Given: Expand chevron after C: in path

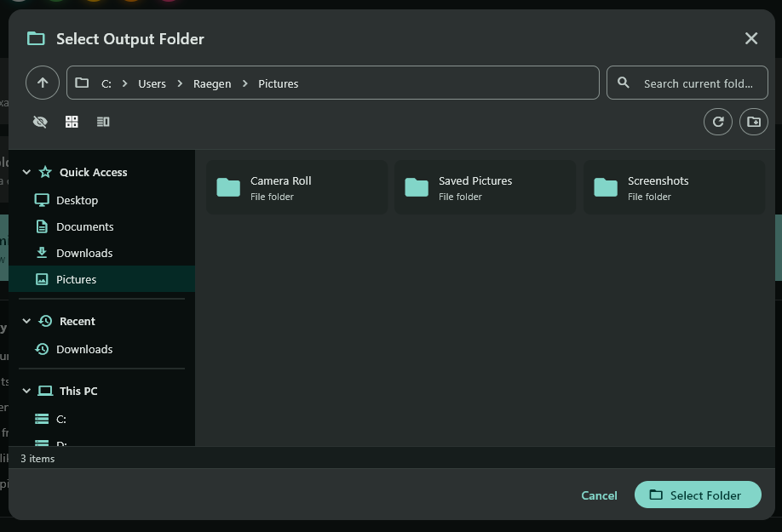Looking at the screenshot, I should click(x=124, y=83).
